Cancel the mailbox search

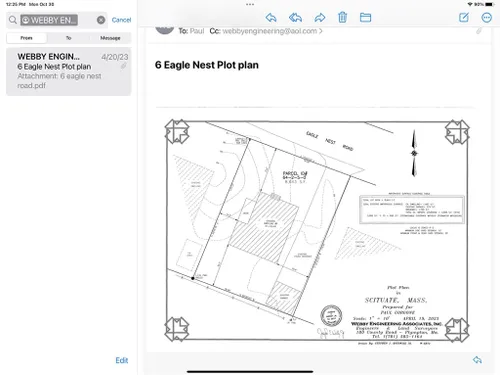coord(121,20)
